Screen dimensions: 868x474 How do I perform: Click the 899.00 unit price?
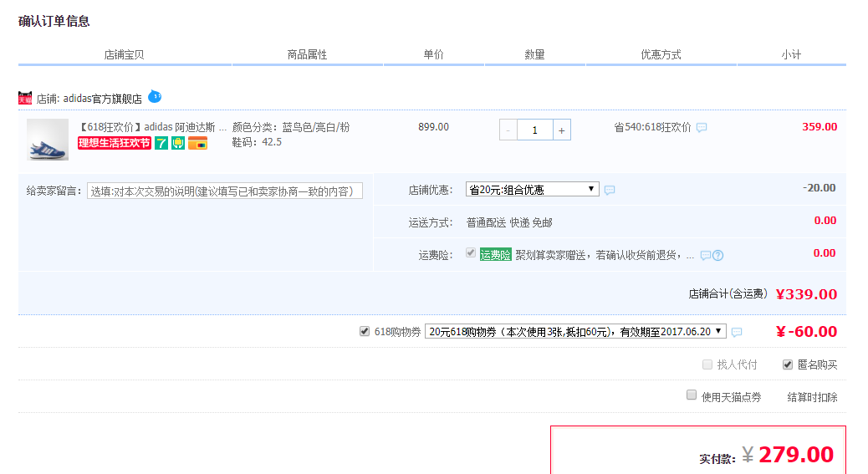(x=433, y=127)
